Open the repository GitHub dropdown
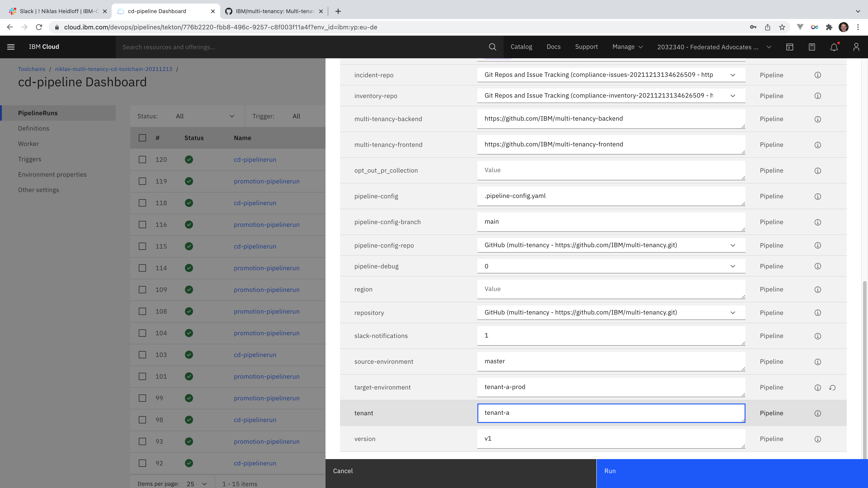 click(611, 312)
